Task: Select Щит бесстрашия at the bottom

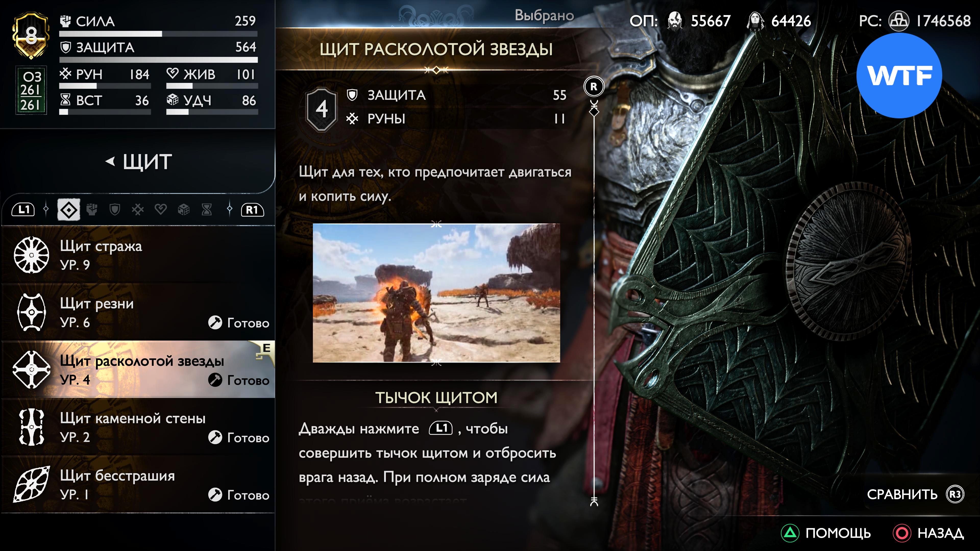Action: (138, 484)
